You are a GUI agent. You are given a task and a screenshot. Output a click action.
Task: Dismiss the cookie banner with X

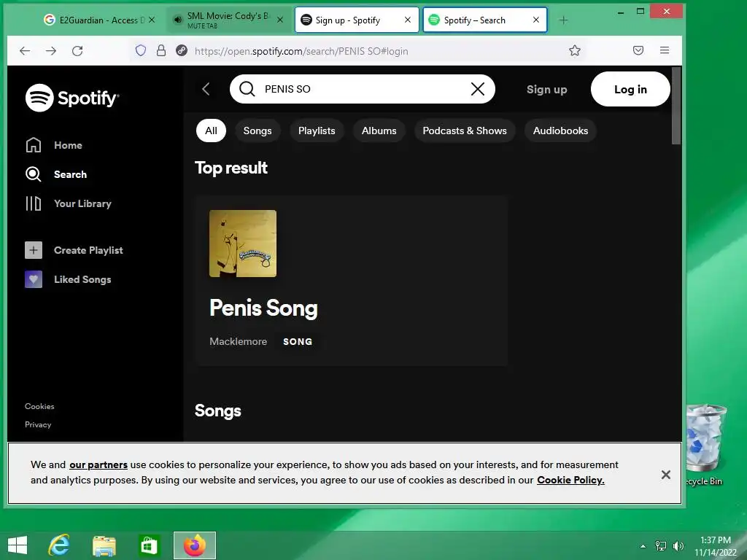tap(665, 474)
